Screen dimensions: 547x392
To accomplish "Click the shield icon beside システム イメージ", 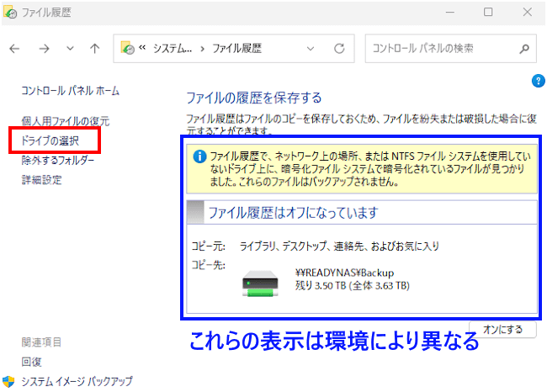I will 8,382.
